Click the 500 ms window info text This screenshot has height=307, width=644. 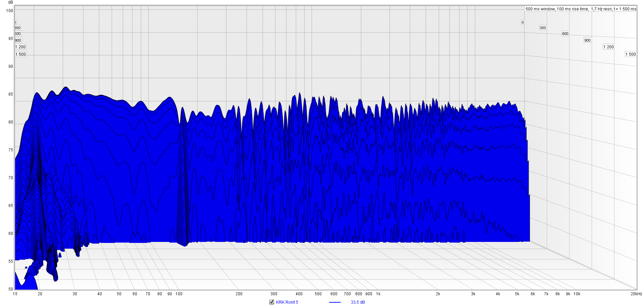tap(580, 9)
